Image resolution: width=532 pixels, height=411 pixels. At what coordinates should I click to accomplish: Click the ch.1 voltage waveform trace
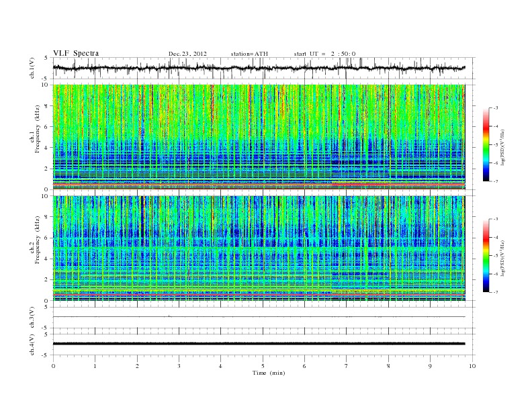point(259,68)
